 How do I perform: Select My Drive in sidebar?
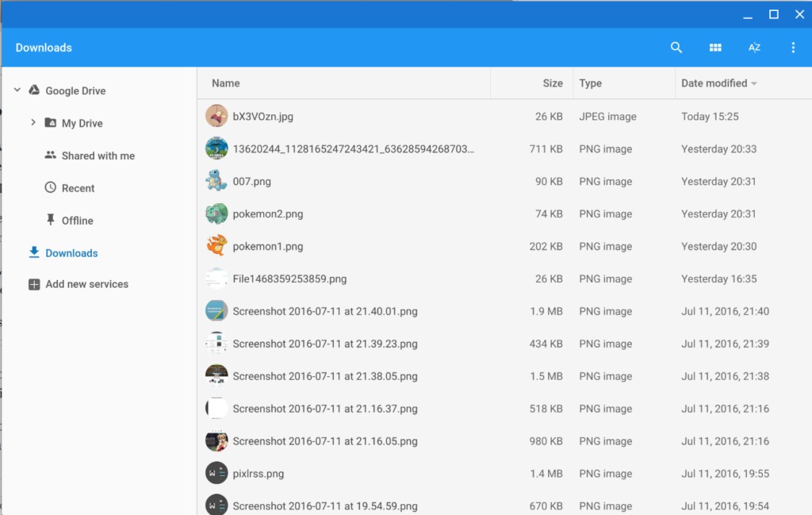(x=82, y=123)
